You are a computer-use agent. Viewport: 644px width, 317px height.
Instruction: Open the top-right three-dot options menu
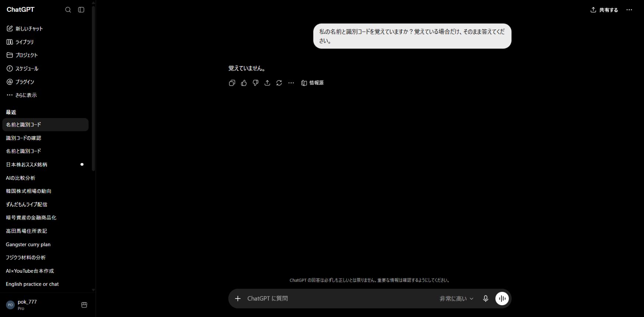tap(629, 10)
